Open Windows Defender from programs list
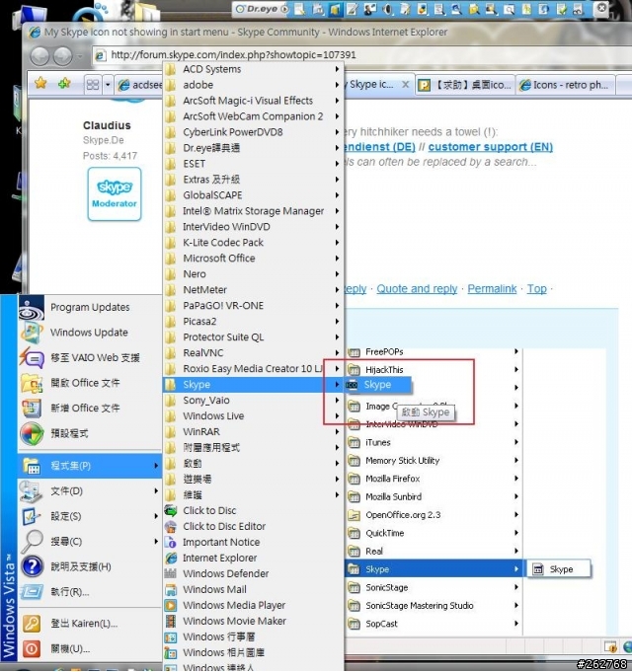 click(x=253, y=574)
